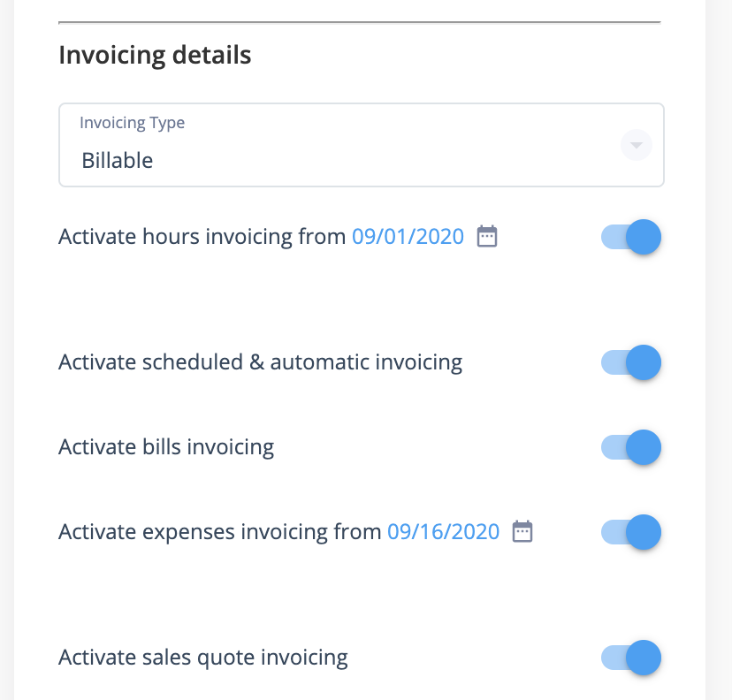This screenshot has height=700, width=732.
Task: Click Activate hours invoicing from label
Action: pos(202,237)
